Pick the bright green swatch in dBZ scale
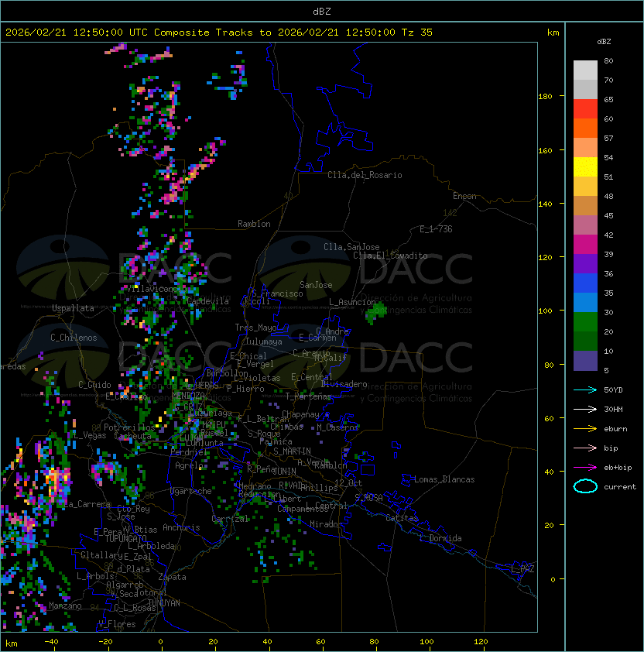 pos(585,322)
